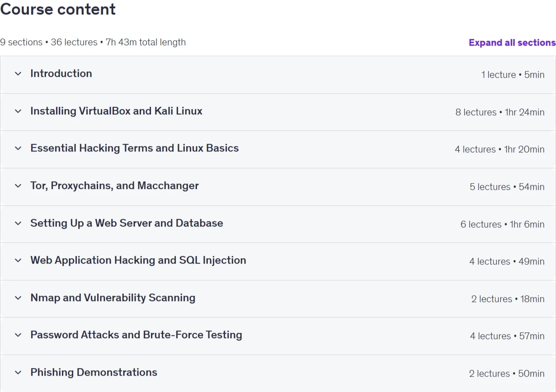Open Setting Up a Web Server and Database
This screenshot has width=556, height=392.
click(127, 223)
